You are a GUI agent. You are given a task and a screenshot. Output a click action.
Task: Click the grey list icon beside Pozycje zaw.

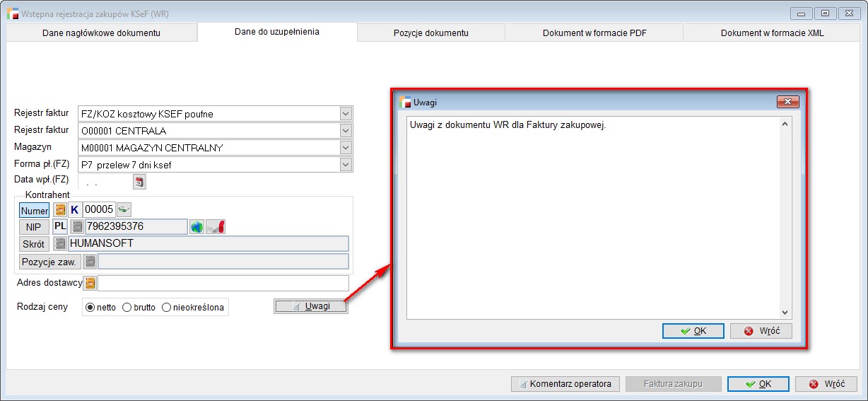[x=90, y=261]
